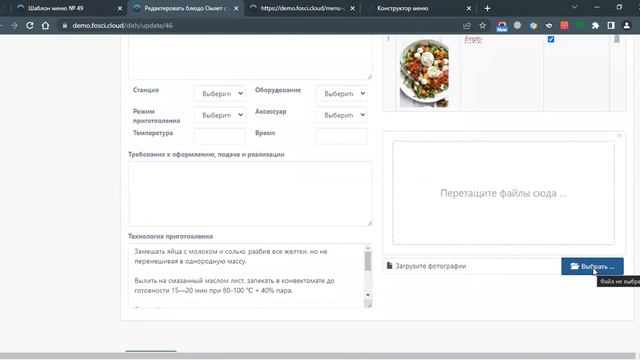Click the site lock icon in address bar

(64, 25)
